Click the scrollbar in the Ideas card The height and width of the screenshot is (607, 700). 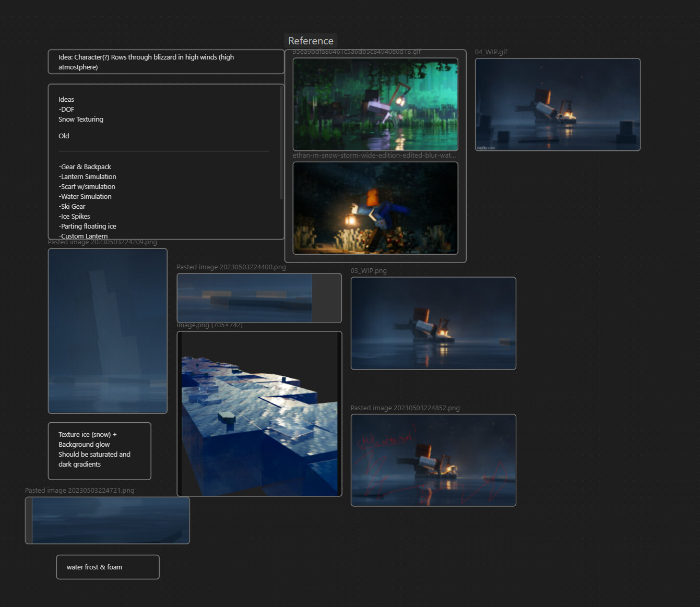coord(281,142)
